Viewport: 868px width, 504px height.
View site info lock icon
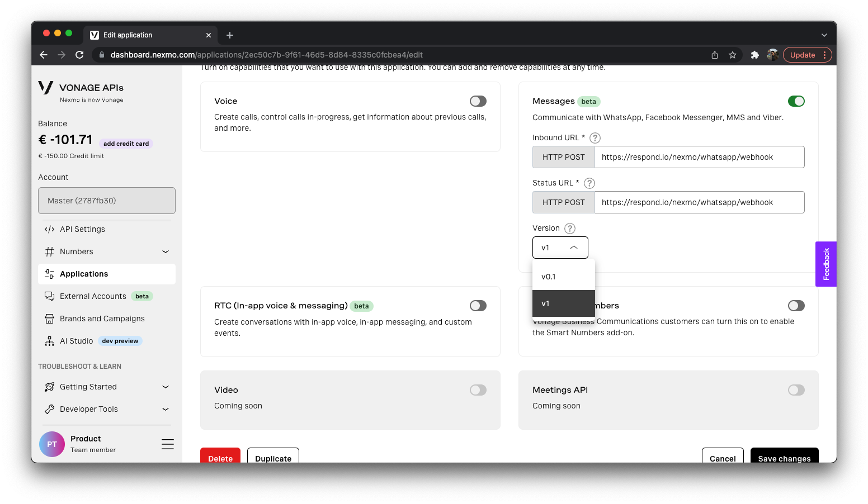point(101,55)
